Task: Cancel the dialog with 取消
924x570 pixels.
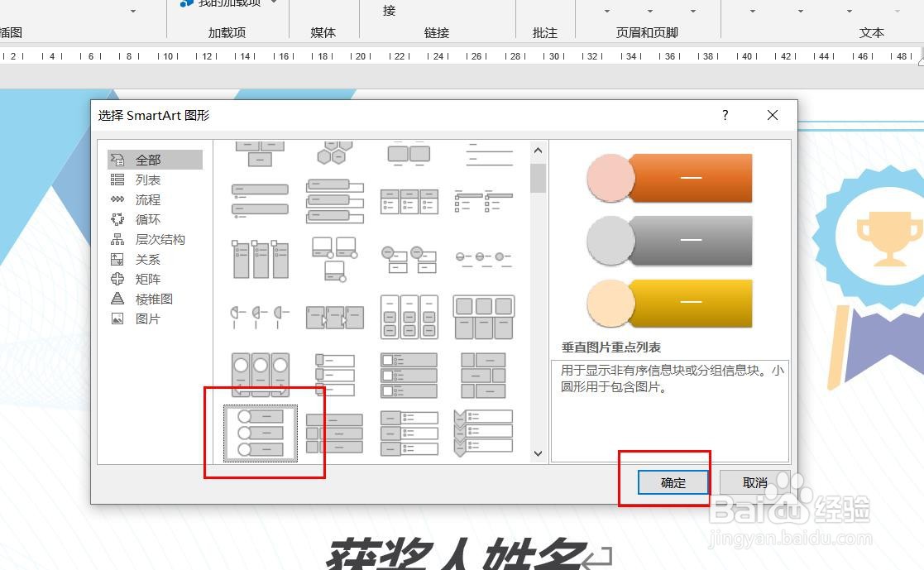Action: coord(754,483)
